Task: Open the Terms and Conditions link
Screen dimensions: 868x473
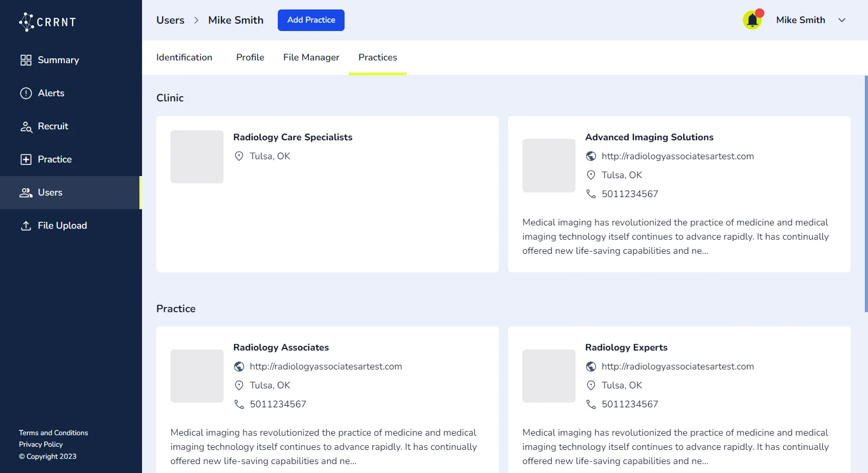Action: click(53, 433)
